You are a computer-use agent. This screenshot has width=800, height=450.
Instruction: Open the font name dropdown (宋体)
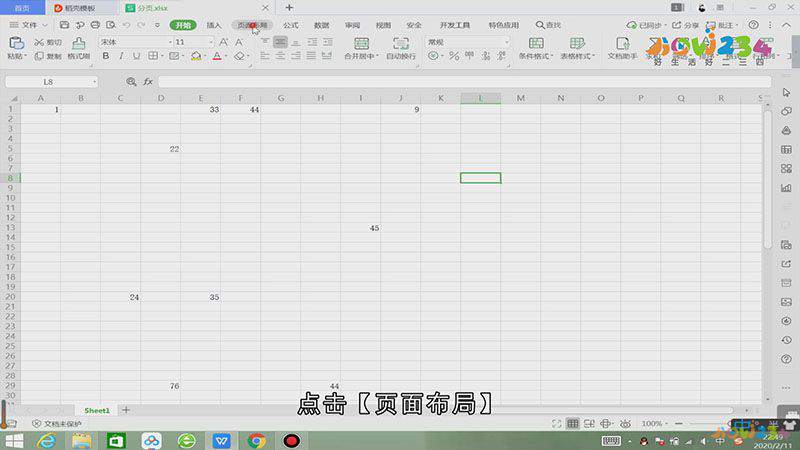[170, 42]
